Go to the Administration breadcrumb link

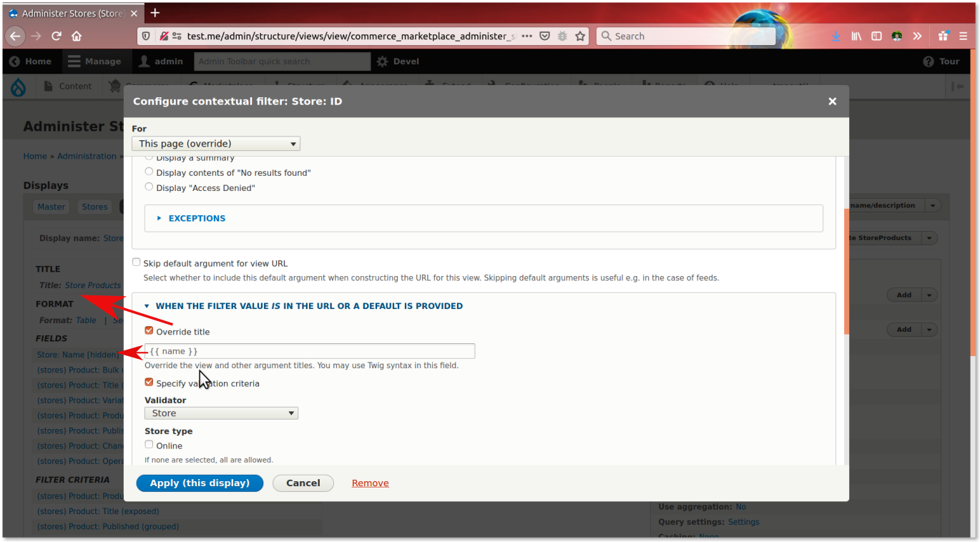(87, 156)
